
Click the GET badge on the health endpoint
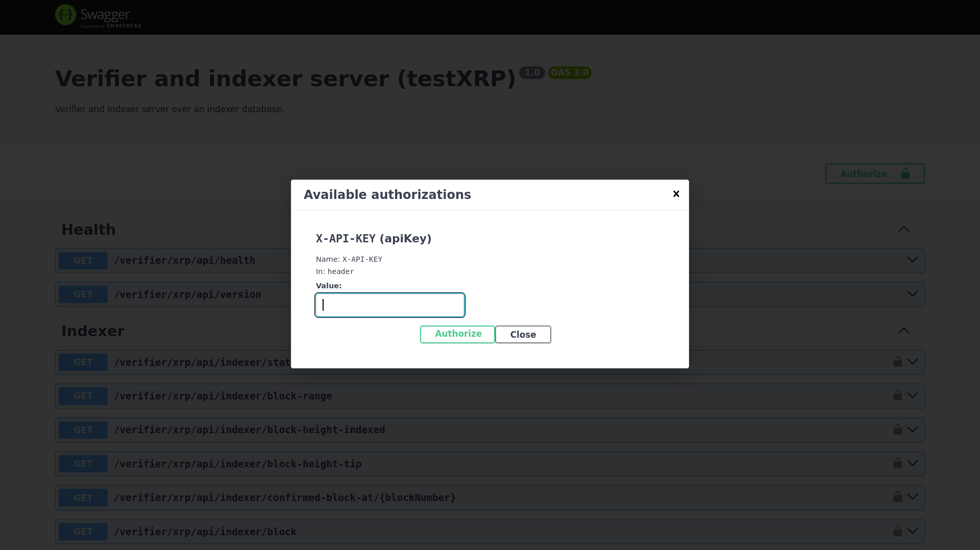point(82,260)
